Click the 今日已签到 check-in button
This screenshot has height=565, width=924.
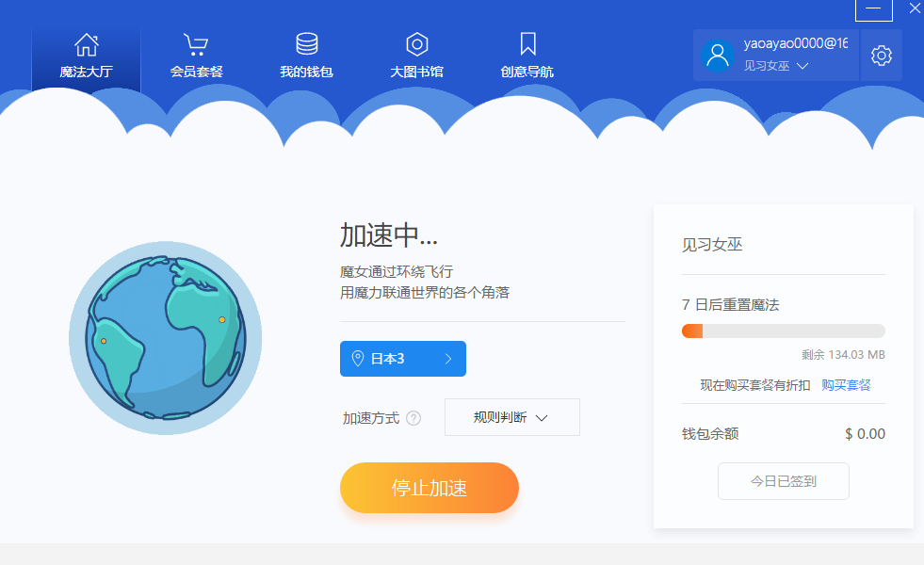(x=783, y=481)
